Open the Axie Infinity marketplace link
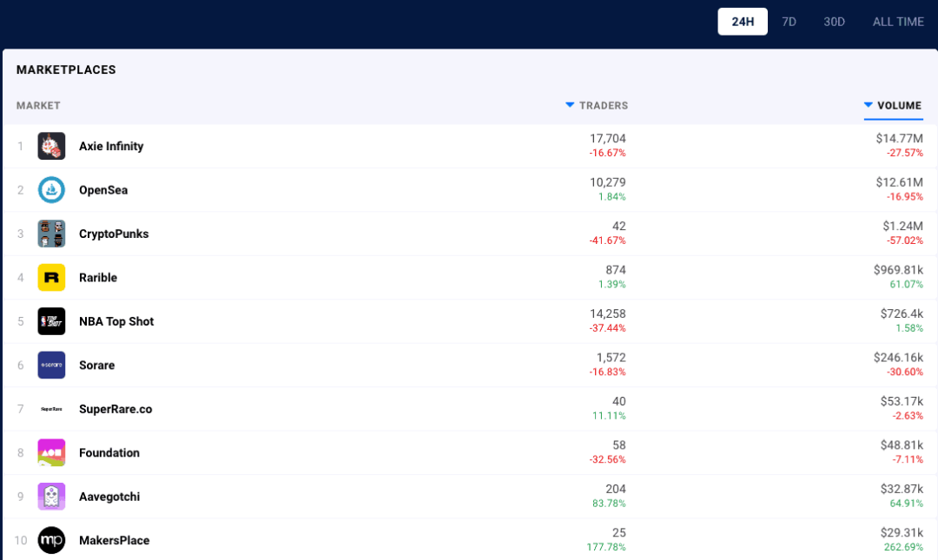 111,146
